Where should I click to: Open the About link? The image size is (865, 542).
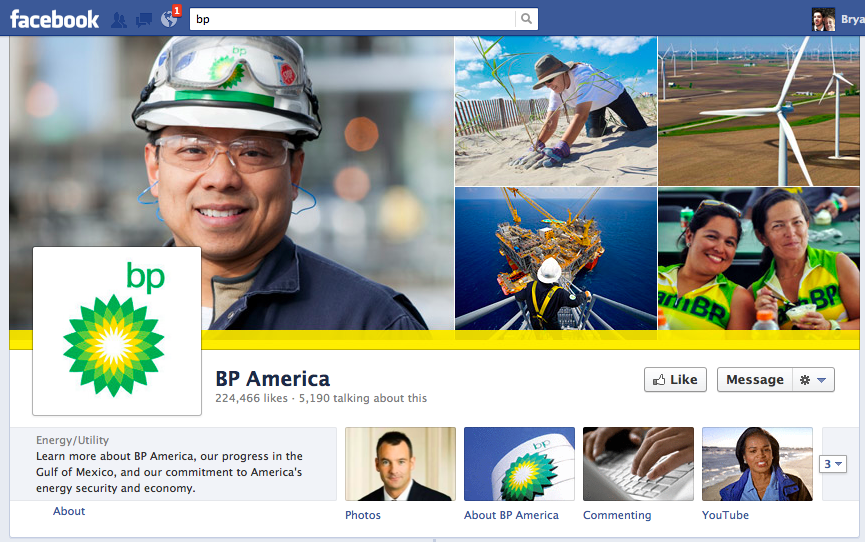69,511
